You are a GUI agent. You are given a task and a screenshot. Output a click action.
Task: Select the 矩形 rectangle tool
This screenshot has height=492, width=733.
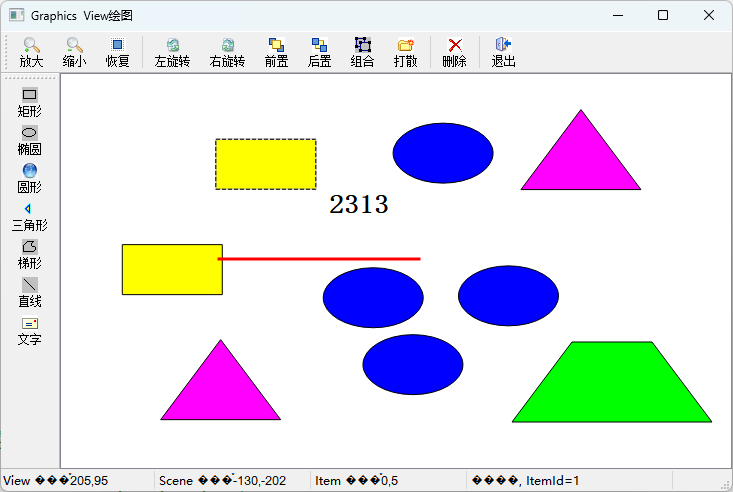30,102
